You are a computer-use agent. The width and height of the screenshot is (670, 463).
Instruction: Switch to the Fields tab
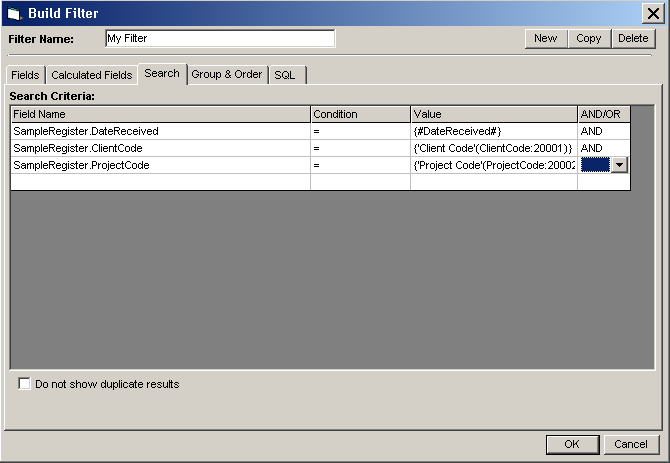pyautogui.click(x=25, y=75)
